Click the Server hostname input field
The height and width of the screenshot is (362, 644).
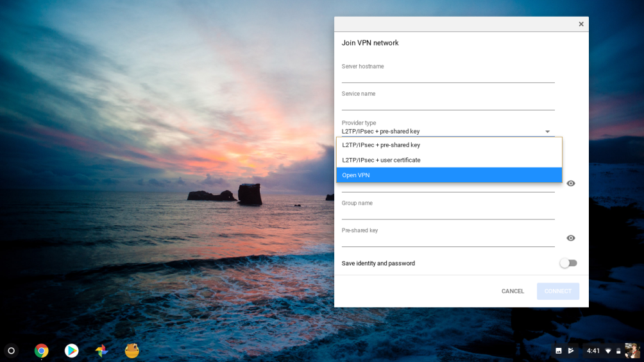pos(448,76)
